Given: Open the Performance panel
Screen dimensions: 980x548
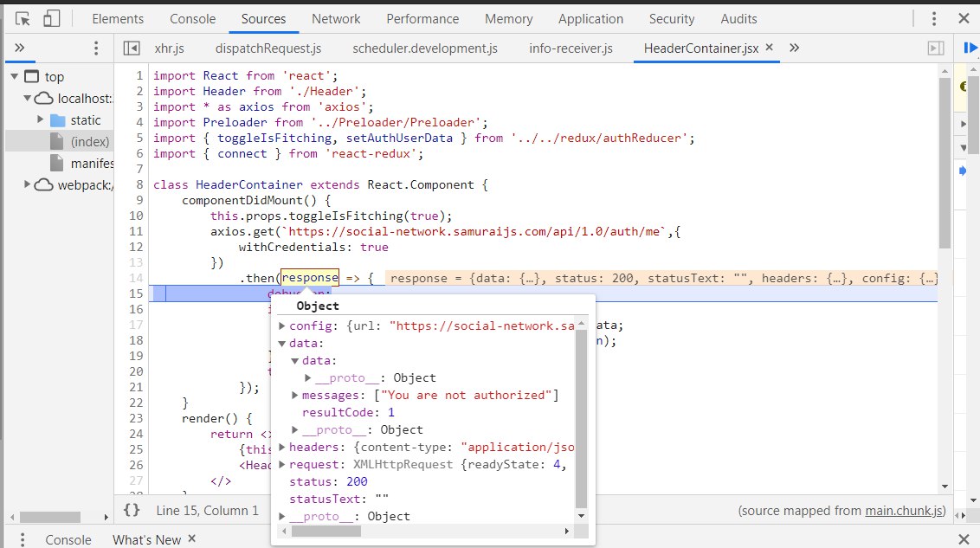Looking at the screenshot, I should pos(422,19).
